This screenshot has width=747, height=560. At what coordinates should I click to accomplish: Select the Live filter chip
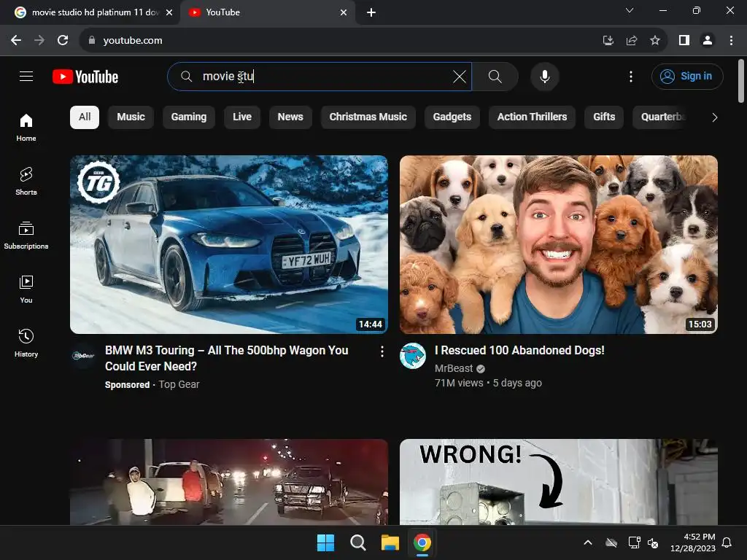click(242, 117)
